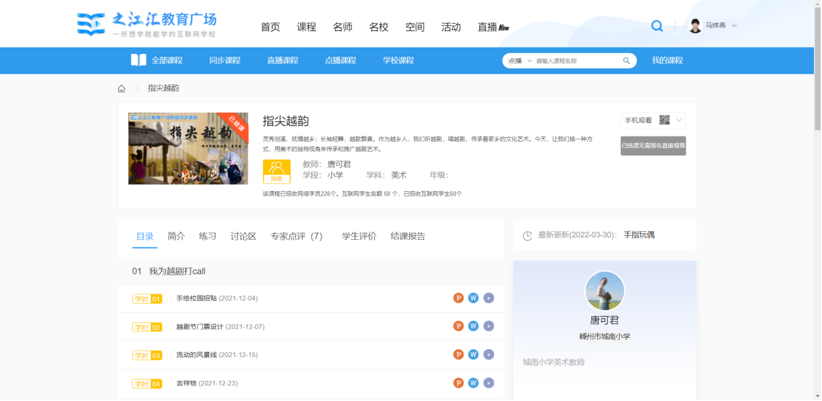The image size is (822, 401).
Task: Click the 全部课程 book icon
Action: coord(138,60)
